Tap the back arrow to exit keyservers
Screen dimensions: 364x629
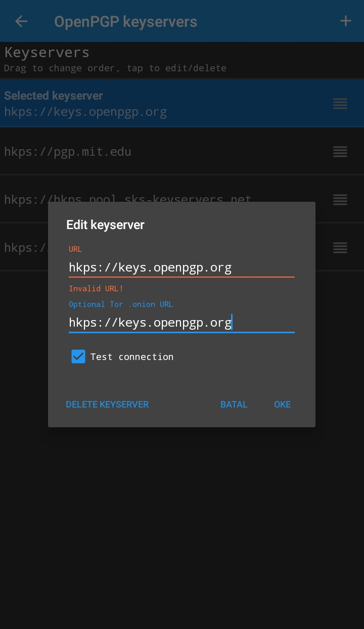(21, 21)
